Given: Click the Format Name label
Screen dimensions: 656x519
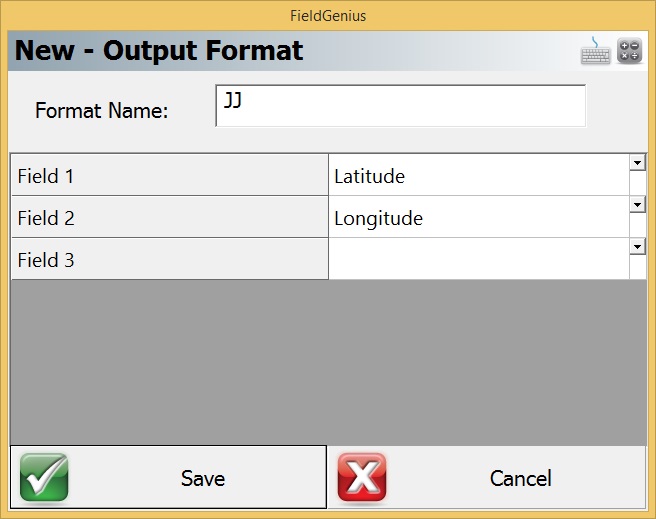Looking at the screenshot, I should (101, 111).
